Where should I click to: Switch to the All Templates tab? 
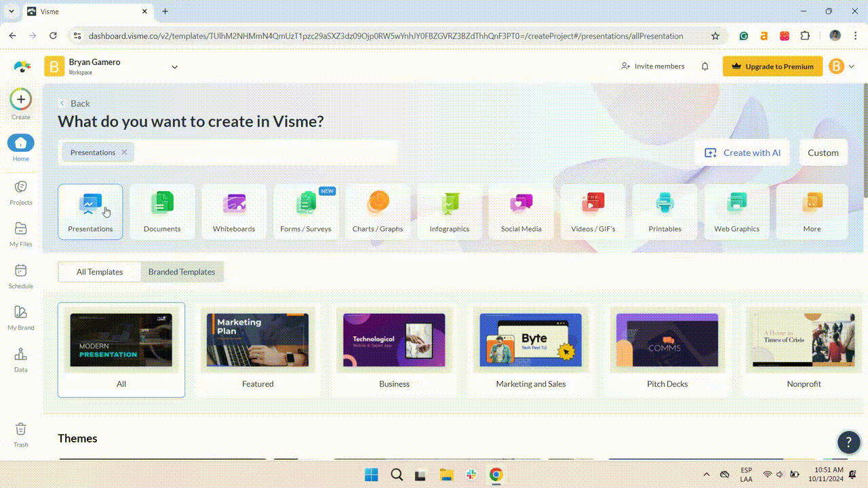pos(100,272)
